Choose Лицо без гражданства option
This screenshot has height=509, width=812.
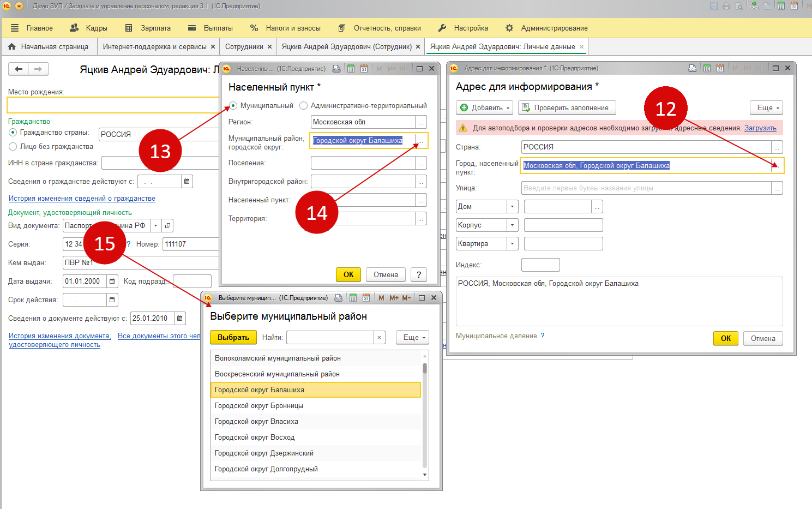click(x=13, y=147)
